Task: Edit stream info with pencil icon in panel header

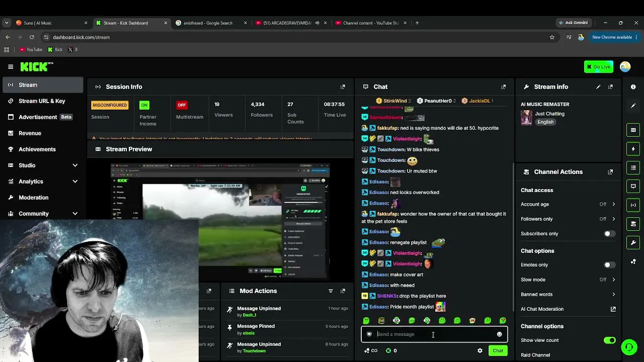Action: coord(598,86)
